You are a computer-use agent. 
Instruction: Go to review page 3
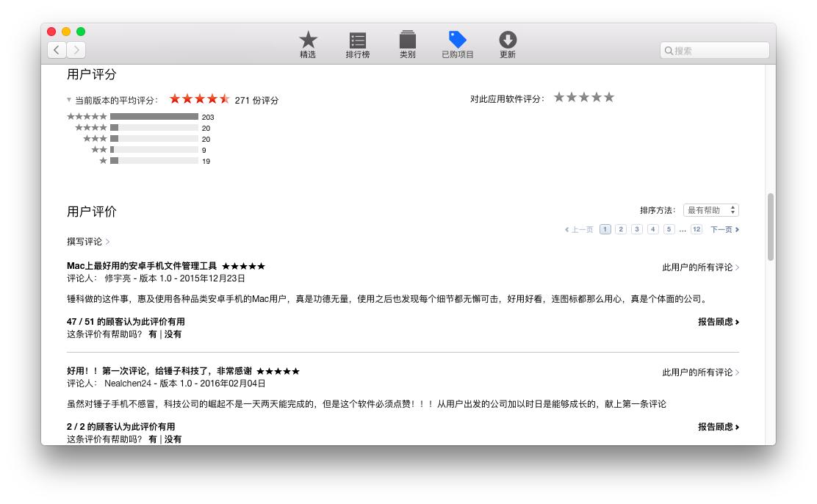[x=636, y=228]
